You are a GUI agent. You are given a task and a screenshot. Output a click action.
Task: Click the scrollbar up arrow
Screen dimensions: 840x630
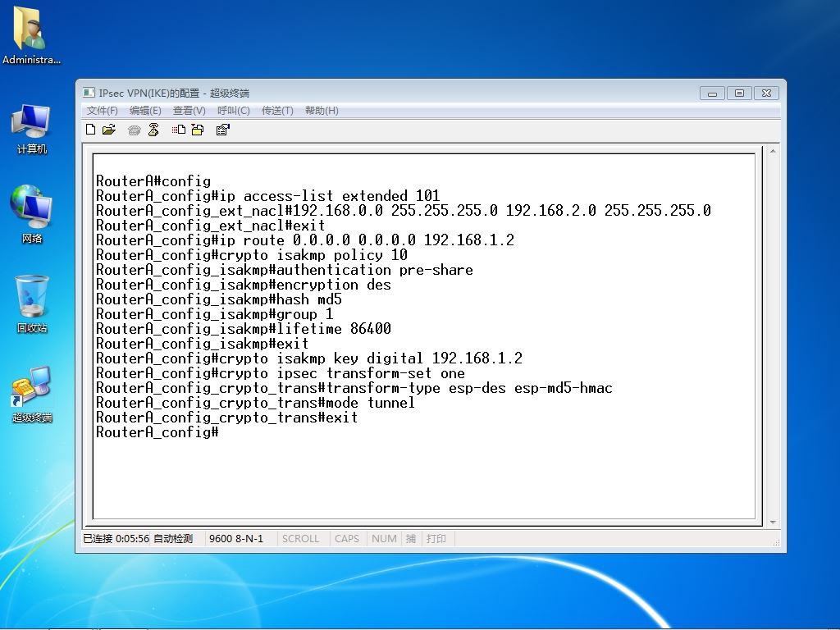pos(773,152)
